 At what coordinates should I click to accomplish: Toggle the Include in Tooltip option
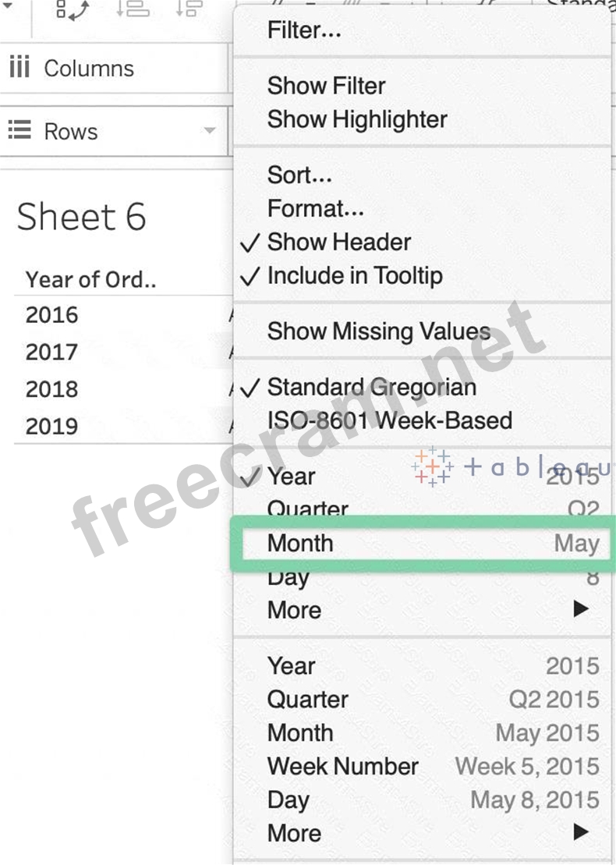point(354,275)
